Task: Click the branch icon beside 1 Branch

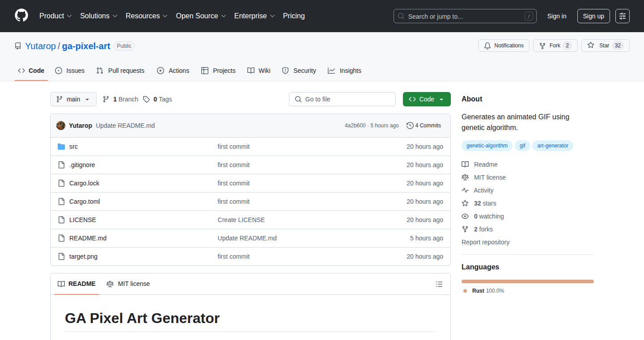Action: click(106, 99)
